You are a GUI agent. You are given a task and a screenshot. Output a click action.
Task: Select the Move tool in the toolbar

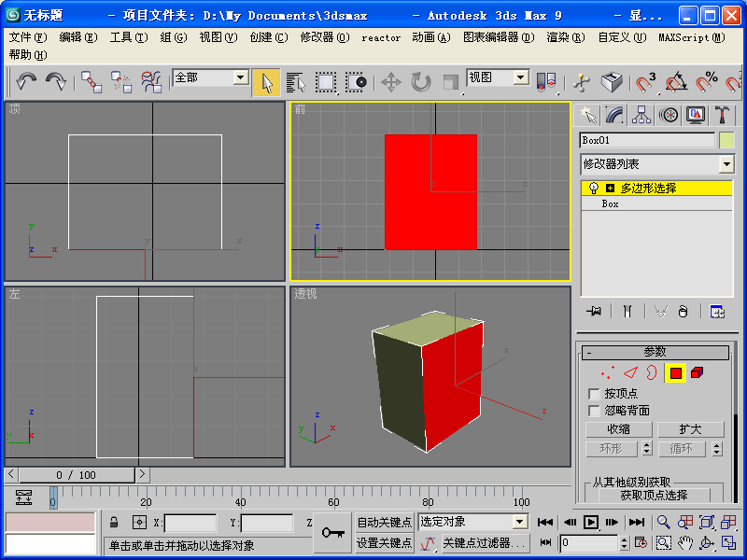click(x=391, y=82)
